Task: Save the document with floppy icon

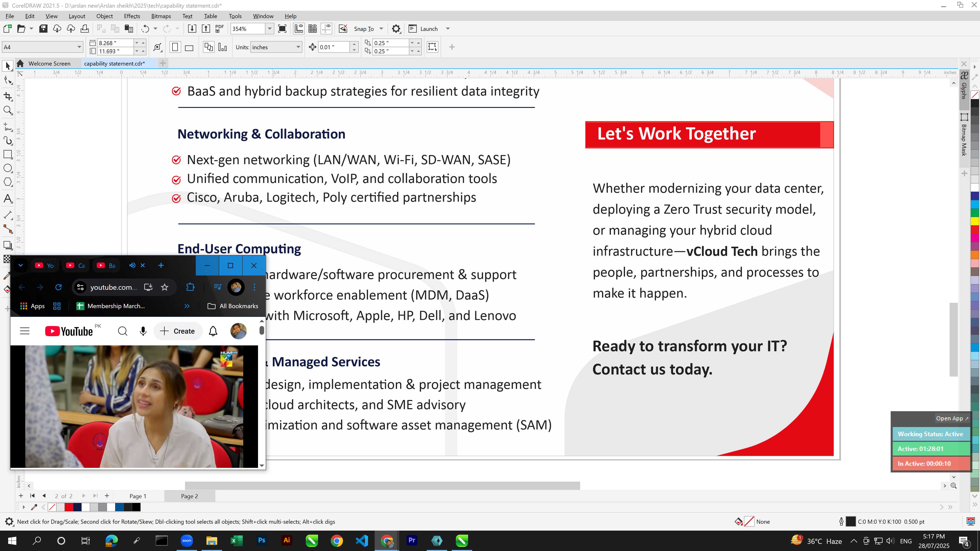Action: 43,29
